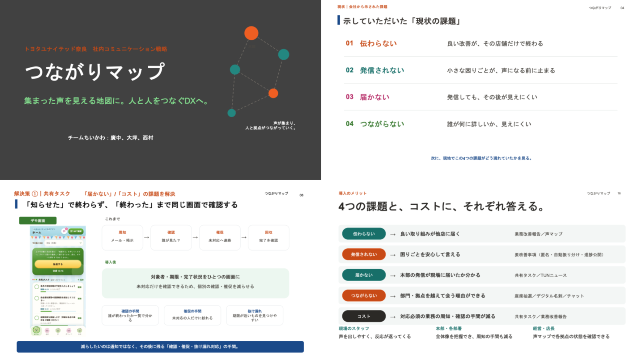Viewport: 644px width, 362px height.
Task: Click the 回収 完了を確認 card
Action: point(268,237)
